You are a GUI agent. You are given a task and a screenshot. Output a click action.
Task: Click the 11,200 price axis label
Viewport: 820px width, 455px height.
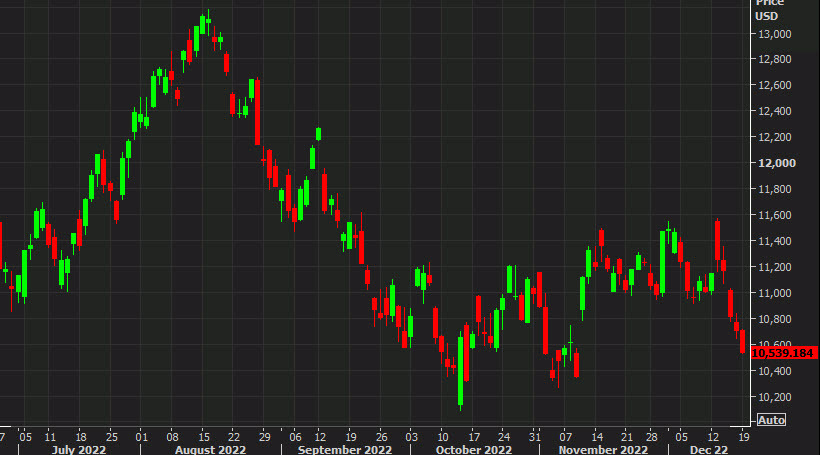(775, 267)
